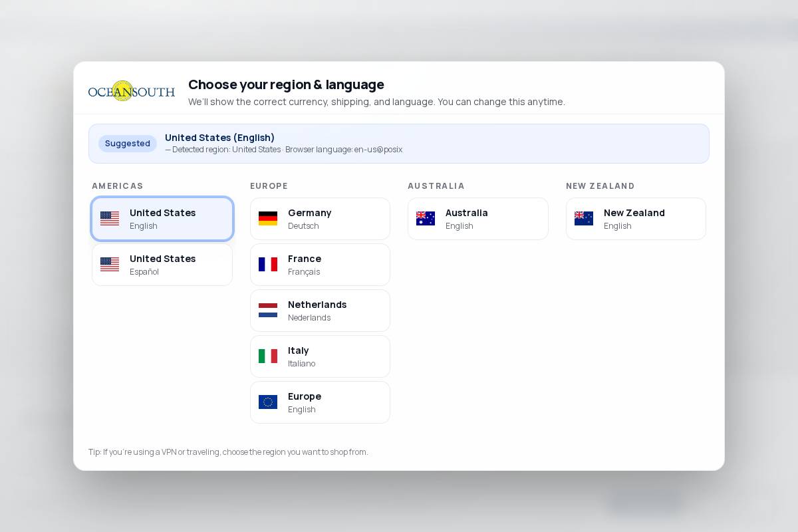Select United States Español option
This screenshot has height=532, width=798.
(x=162, y=265)
